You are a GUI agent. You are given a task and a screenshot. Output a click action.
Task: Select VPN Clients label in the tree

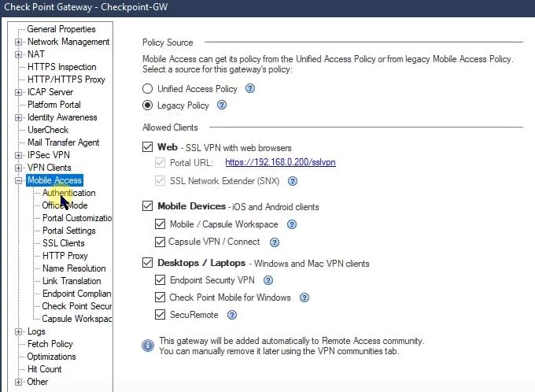(49, 168)
